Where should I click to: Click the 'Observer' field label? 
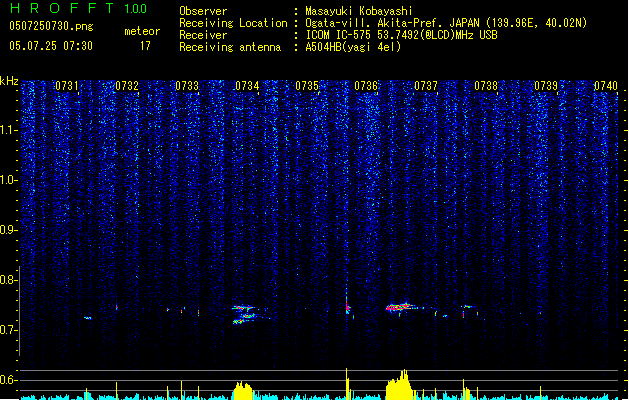pyautogui.click(x=203, y=11)
